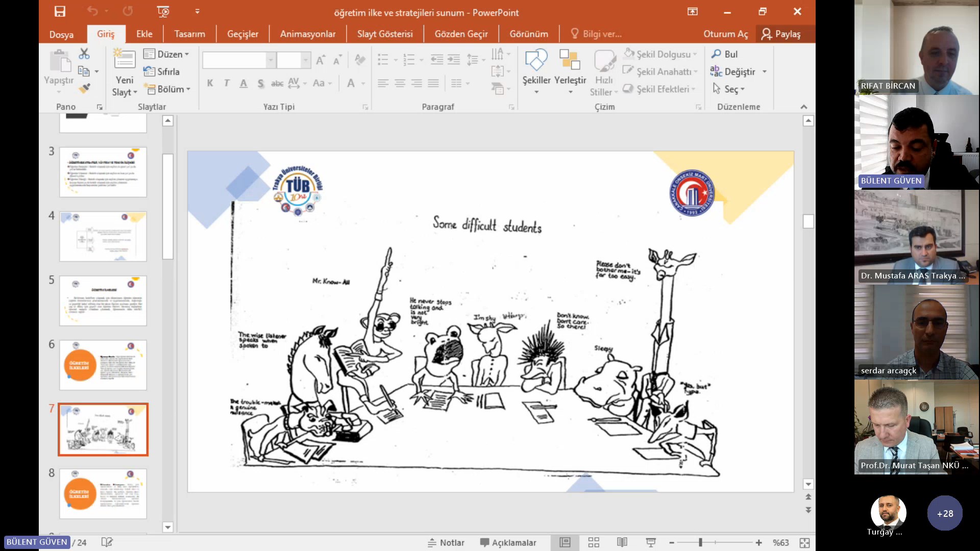
Task: Toggle bold K formatting
Action: tap(210, 83)
